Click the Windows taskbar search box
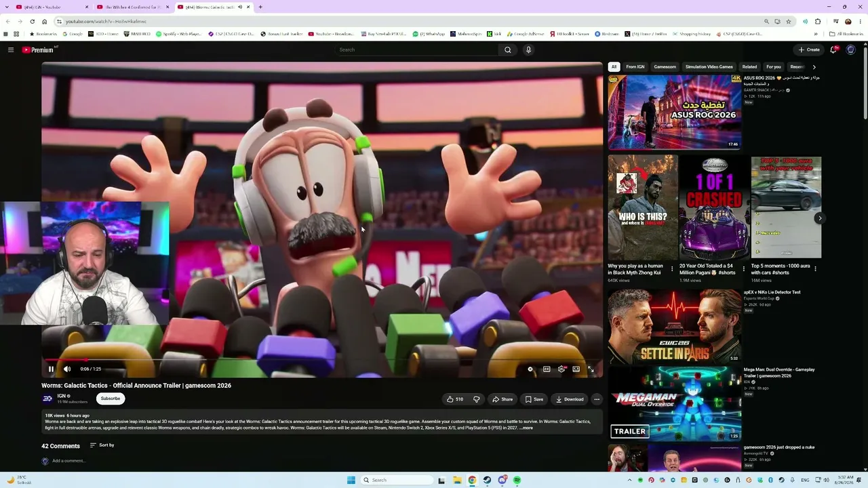 (397, 480)
